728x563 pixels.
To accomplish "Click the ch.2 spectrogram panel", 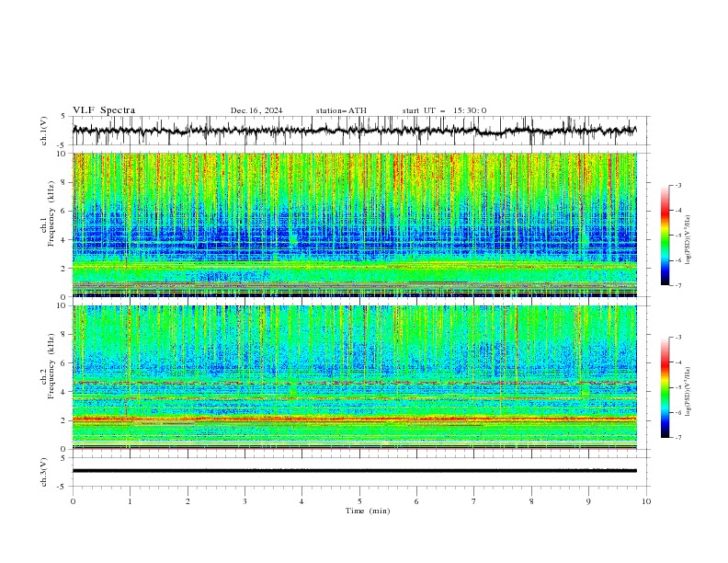I will [354, 377].
